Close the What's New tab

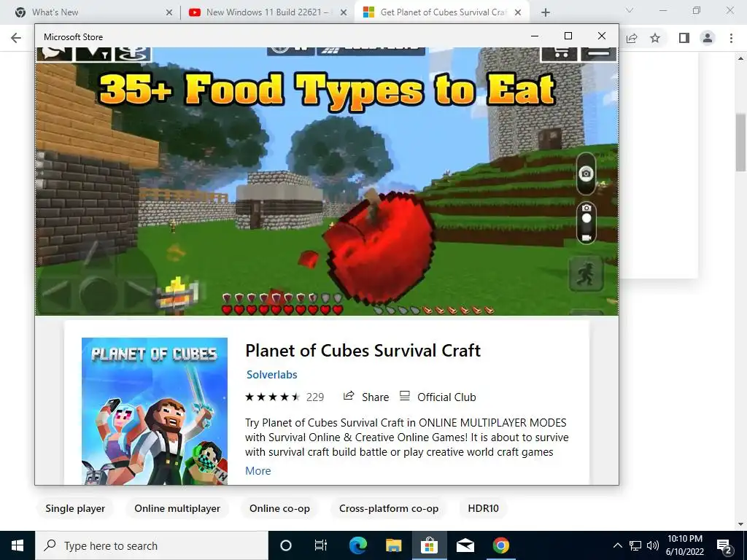pyautogui.click(x=169, y=13)
